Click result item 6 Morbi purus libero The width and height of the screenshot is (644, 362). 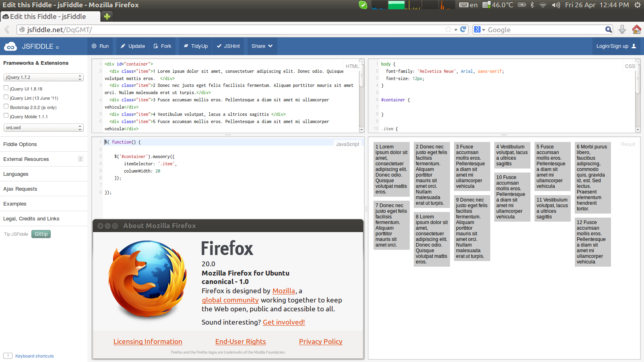tap(593, 178)
